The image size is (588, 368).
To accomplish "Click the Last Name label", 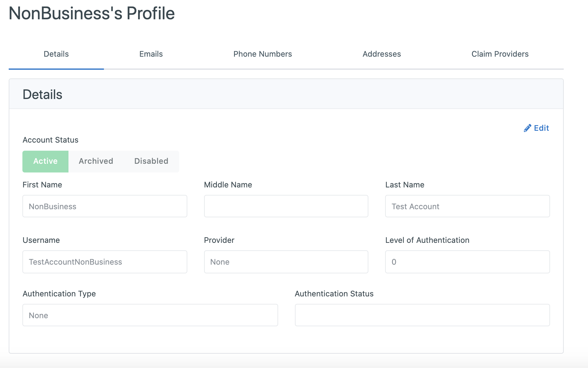I will click(405, 185).
